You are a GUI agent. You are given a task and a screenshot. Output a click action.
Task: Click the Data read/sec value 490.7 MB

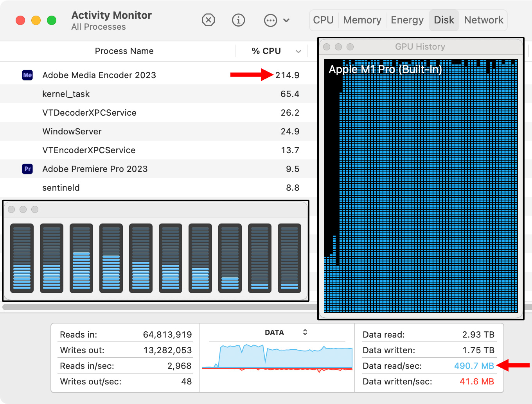(x=474, y=366)
